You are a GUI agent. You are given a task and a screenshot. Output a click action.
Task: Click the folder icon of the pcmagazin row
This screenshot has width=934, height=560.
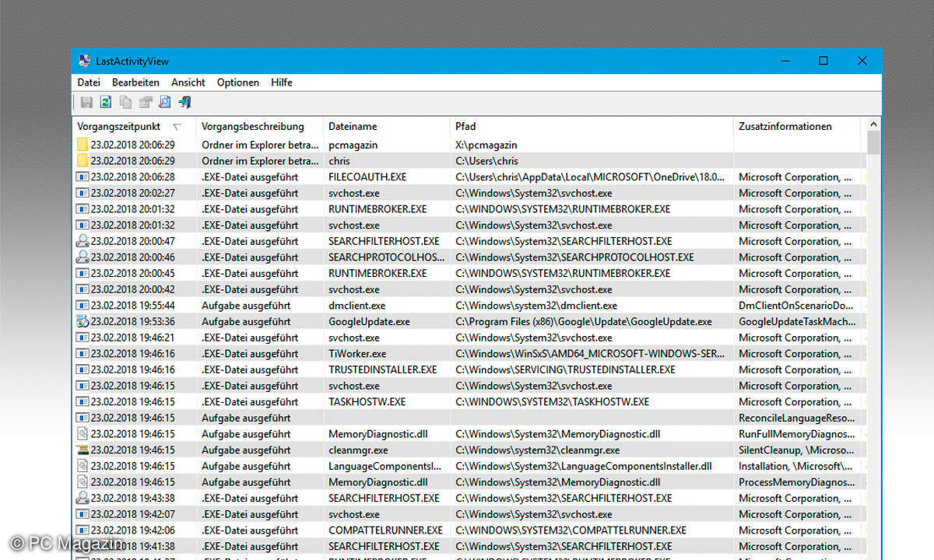click(x=83, y=145)
